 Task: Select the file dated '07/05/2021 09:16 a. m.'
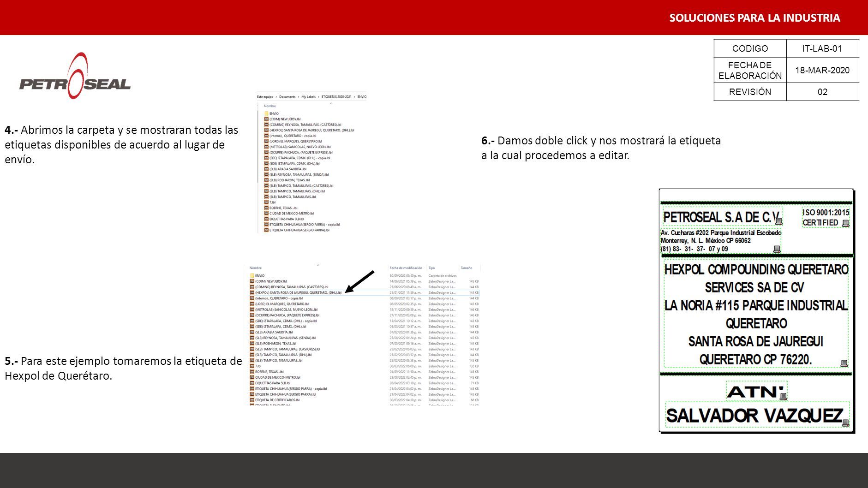pyautogui.click(x=405, y=344)
